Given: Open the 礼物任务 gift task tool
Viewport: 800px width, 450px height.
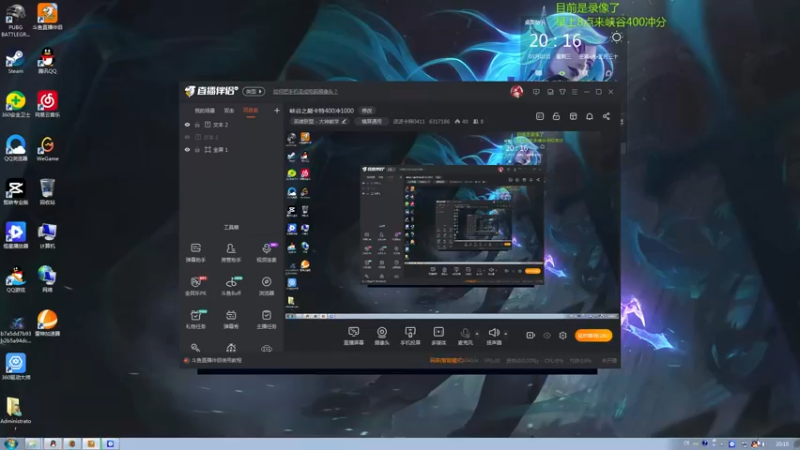Looking at the screenshot, I should coord(195,319).
